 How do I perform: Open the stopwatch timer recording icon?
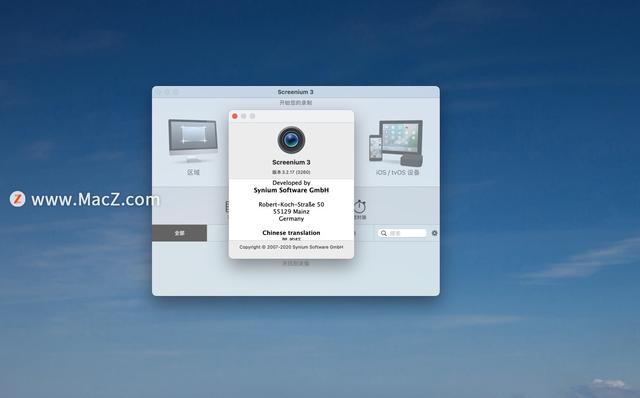tap(360, 207)
